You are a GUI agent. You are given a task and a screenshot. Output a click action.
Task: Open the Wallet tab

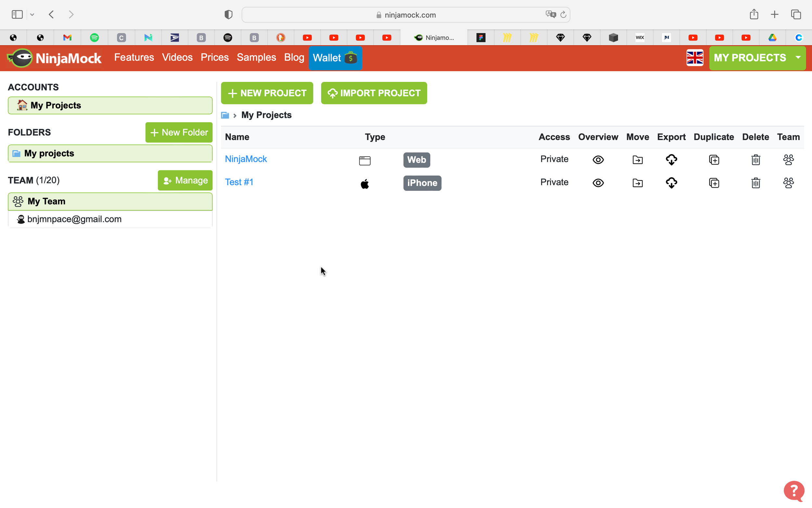pyautogui.click(x=335, y=58)
